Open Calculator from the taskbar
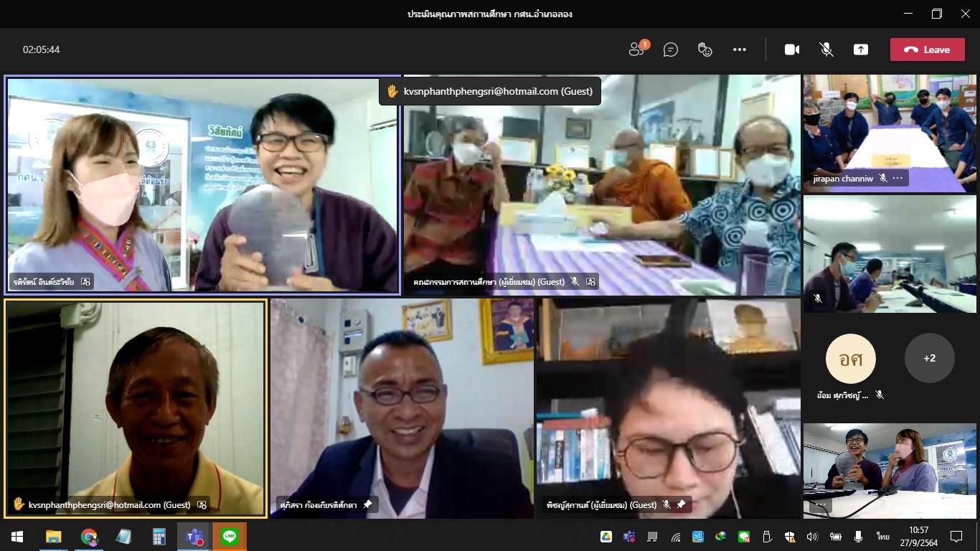Image resolution: width=980 pixels, height=551 pixels. [x=159, y=537]
